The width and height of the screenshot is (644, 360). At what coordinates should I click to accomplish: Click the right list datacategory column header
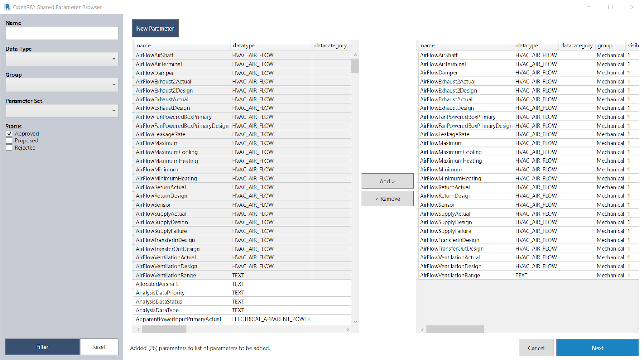point(576,45)
